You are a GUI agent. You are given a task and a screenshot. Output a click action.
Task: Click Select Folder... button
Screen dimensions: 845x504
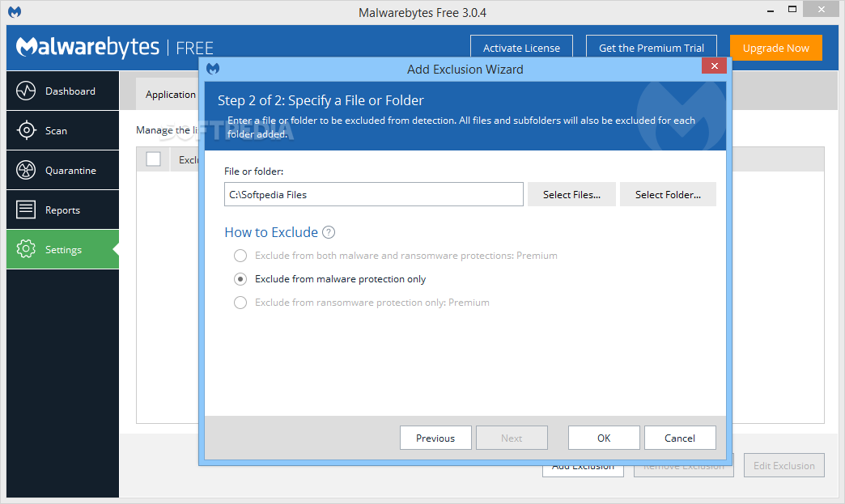pos(668,194)
